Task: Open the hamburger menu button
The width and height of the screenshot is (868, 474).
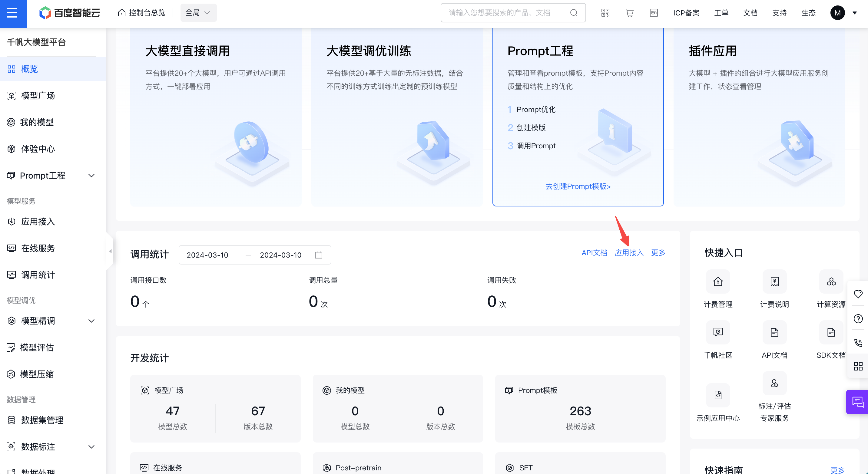Action: pos(13,13)
